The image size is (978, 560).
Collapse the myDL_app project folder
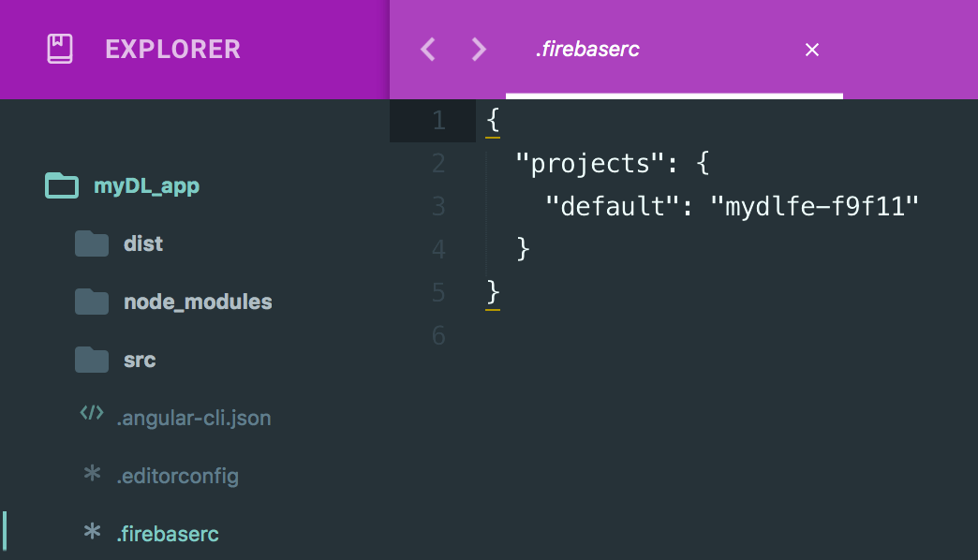[146, 186]
